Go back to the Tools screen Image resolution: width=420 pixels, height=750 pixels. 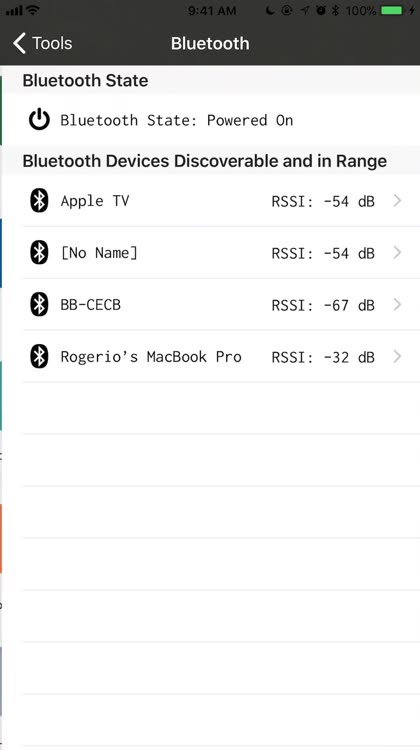(x=43, y=43)
